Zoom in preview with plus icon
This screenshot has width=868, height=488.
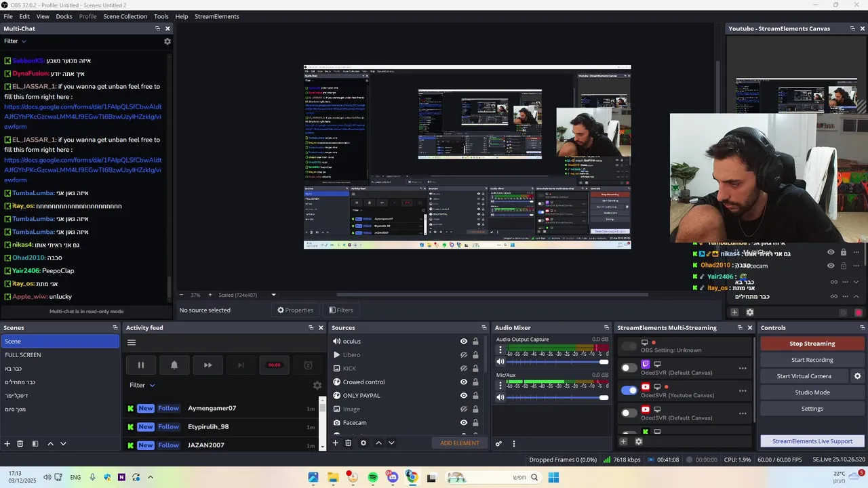[210, 295]
